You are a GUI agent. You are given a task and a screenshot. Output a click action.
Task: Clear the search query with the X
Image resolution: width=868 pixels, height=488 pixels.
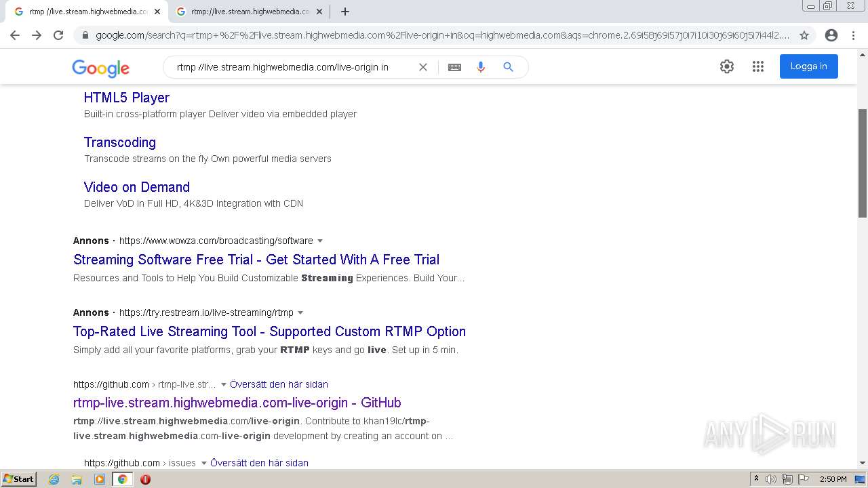point(423,67)
